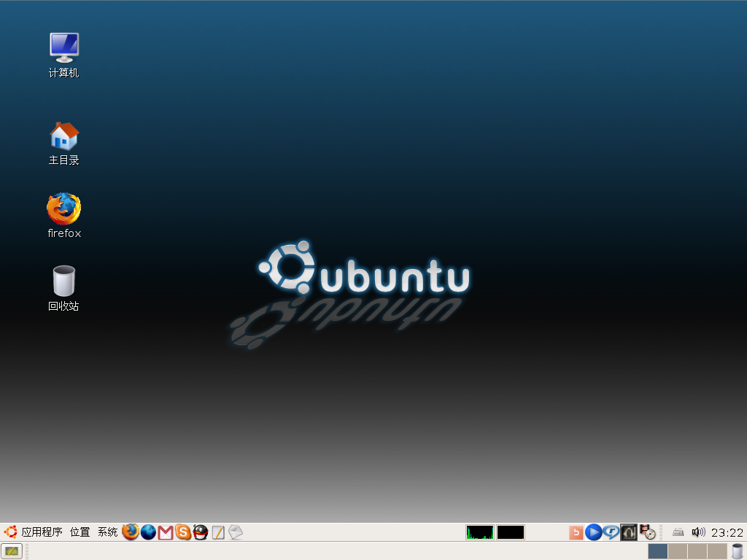Open the Gmail launcher in panel
747x560 pixels.
pyautogui.click(x=166, y=532)
